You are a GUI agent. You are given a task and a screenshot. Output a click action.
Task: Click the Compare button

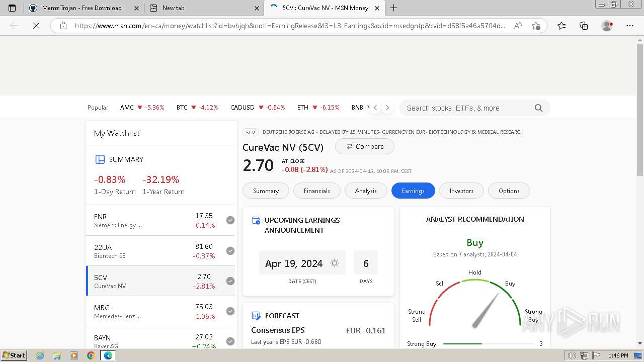[365, 146]
